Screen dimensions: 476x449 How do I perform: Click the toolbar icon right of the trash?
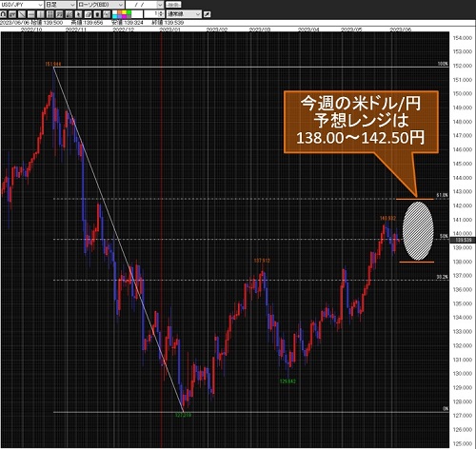[x=107, y=14]
